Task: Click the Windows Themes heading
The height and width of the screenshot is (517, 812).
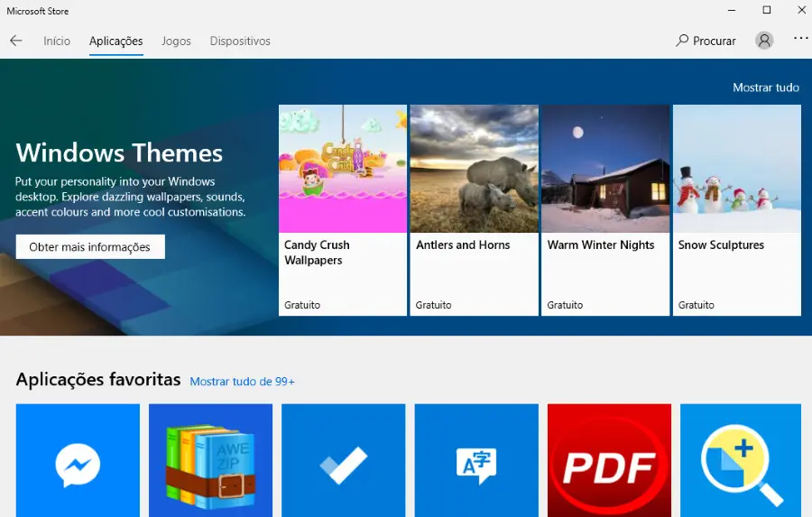Action: point(119,152)
